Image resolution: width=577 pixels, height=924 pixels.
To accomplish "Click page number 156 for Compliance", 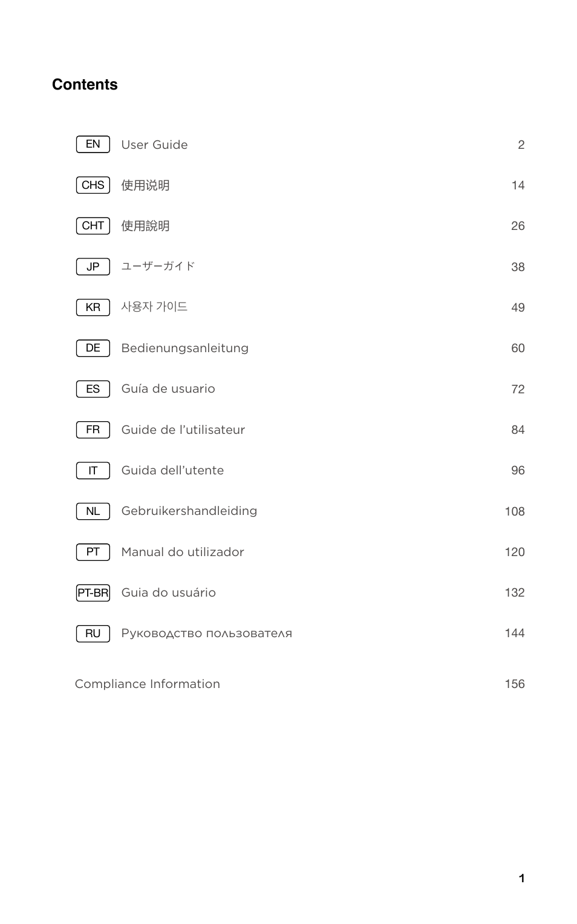I will [515, 684].
